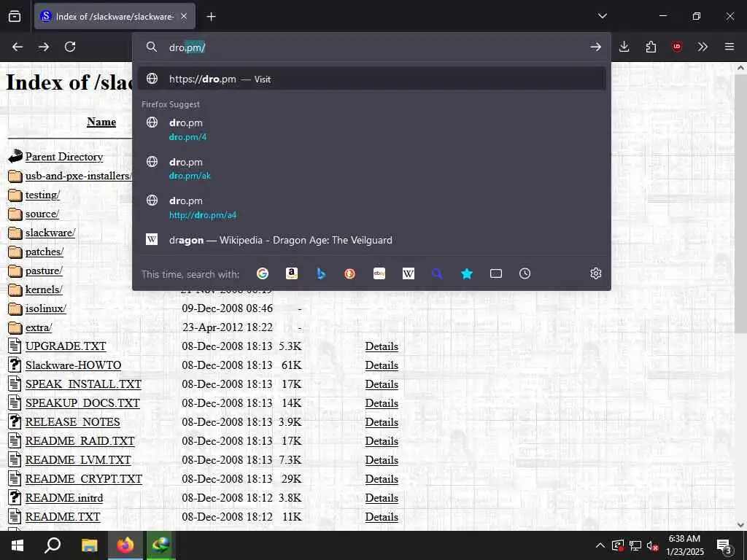747x560 pixels.
Task: Open README_CRYPT.TXT file link
Action: click(84, 479)
